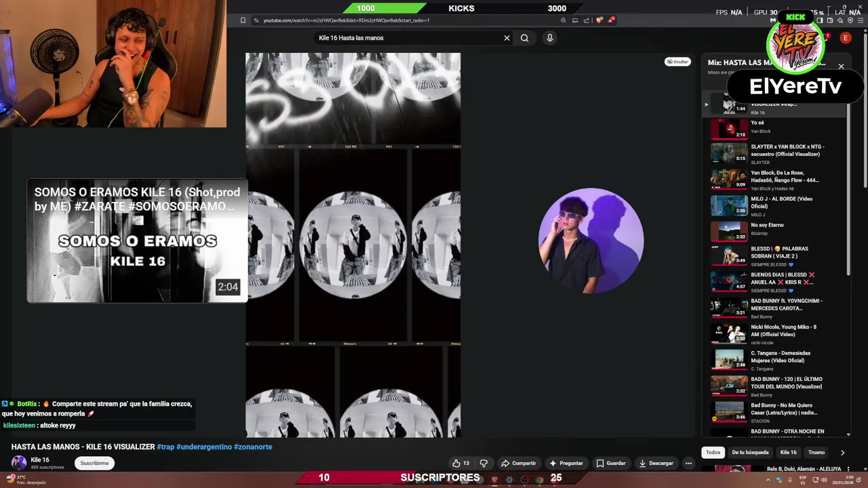
Task: Select the Trueno filter chip
Action: point(816,452)
